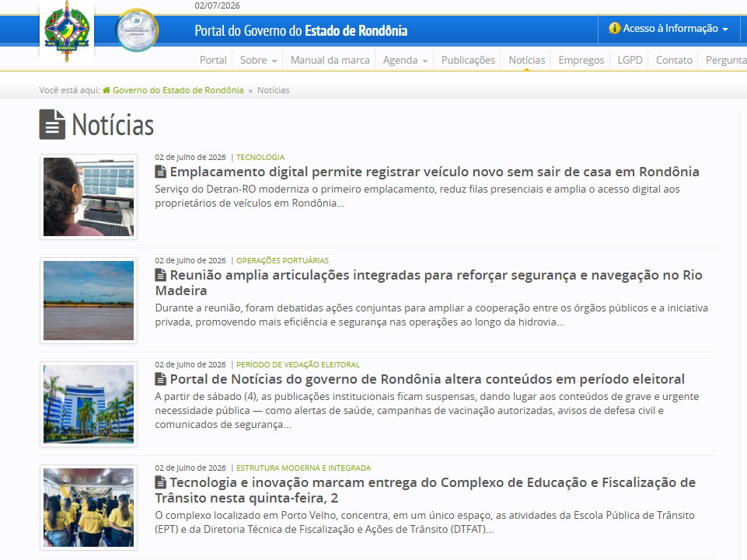Image resolution: width=747 pixels, height=560 pixels.
Task: Click the Notícias page heading text
Action: pyautogui.click(x=113, y=125)
